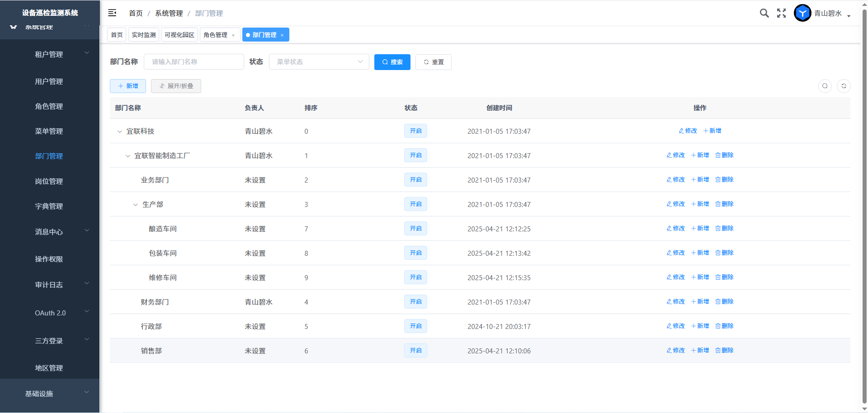Enter fullscreen using the expand icon
This screenshot has width=868, height=413.
pos(781,13)
